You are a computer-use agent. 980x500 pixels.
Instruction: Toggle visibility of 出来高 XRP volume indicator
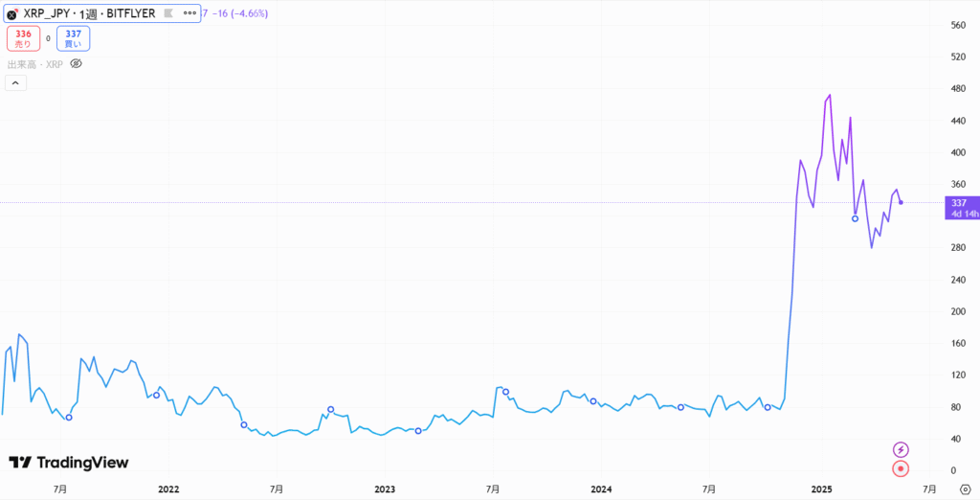tap(77, 64)
